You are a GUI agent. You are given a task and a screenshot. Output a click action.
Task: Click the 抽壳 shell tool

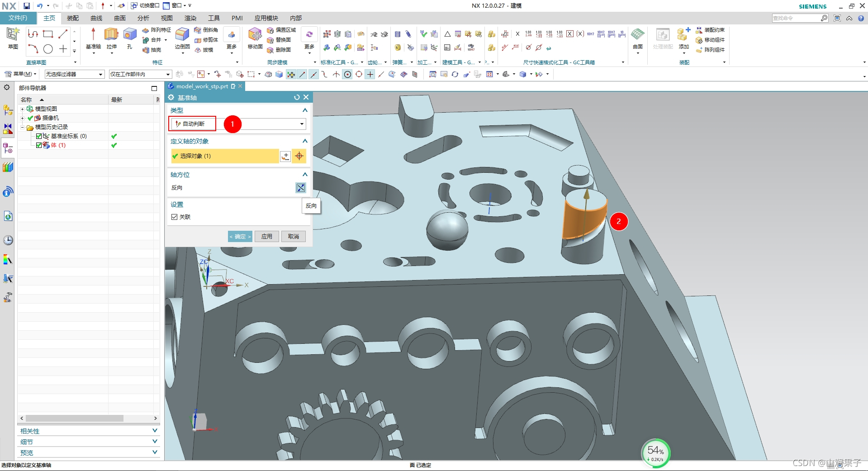click(x=152, y=50)
